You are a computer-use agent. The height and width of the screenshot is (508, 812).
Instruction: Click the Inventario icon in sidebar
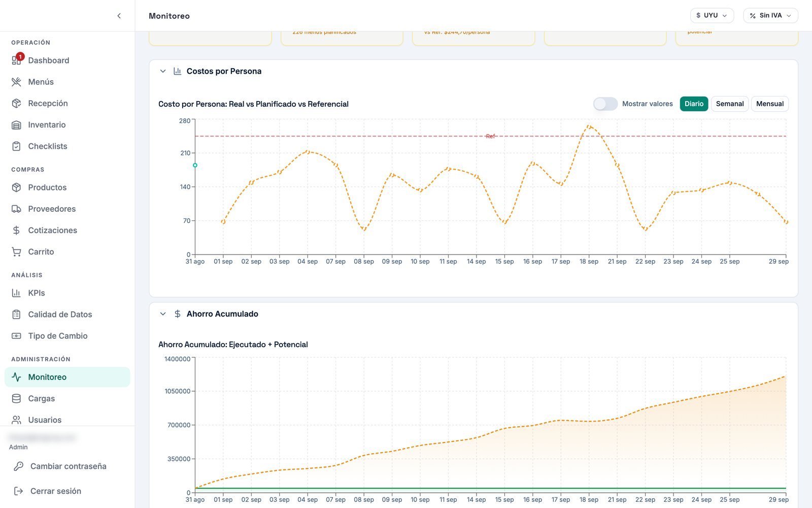coord(16,124)
